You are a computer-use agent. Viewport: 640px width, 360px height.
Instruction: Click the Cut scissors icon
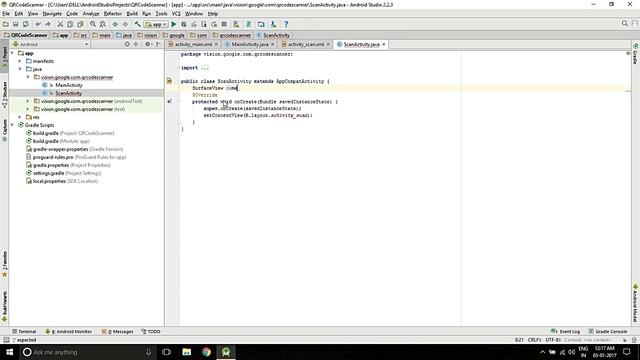[60, 24]
